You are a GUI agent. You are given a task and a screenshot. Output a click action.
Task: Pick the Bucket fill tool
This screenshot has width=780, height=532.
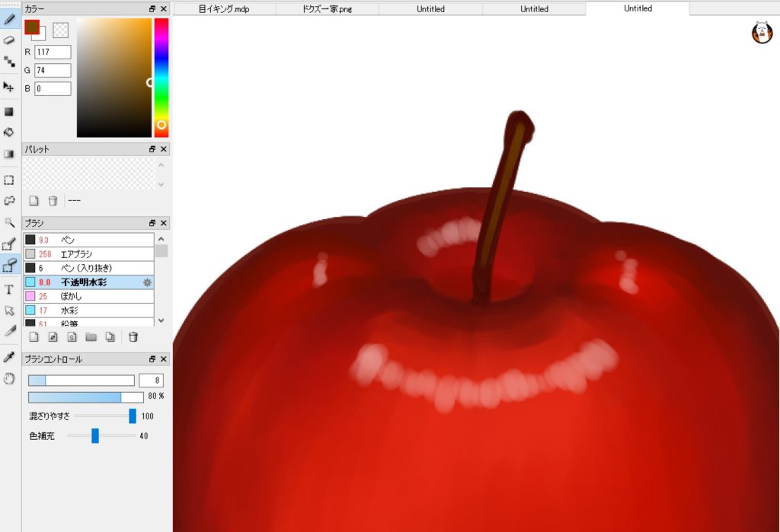pos(10,132)
